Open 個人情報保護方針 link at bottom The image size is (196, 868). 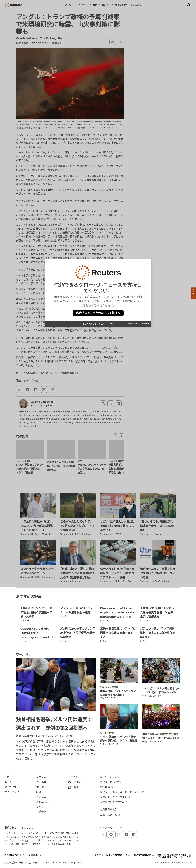pyautogui.click(x=144, y=854)
